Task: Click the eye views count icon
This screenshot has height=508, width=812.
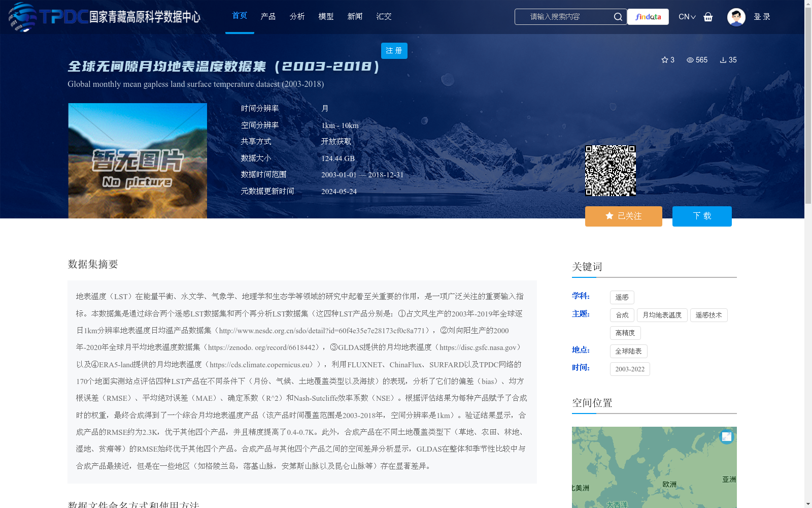Action: coord(690,60)
